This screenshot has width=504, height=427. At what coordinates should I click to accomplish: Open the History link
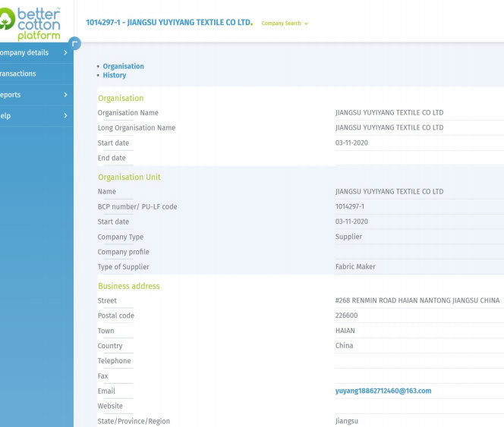[115, 75]
